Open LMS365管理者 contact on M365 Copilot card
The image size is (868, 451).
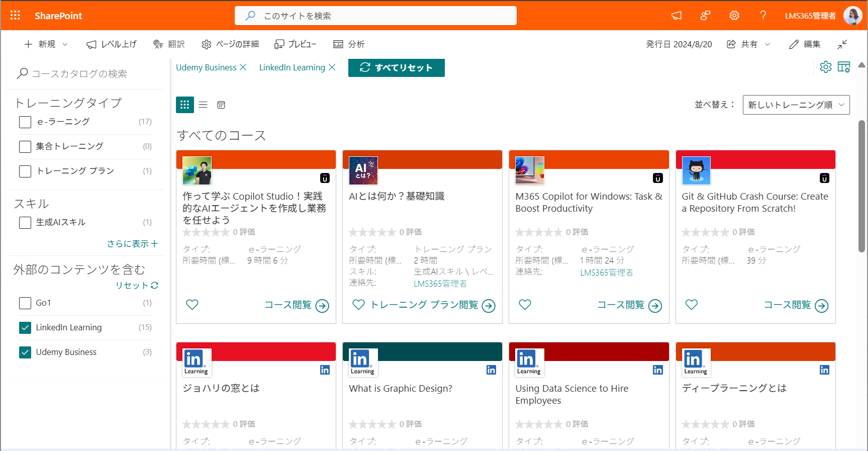607,273
